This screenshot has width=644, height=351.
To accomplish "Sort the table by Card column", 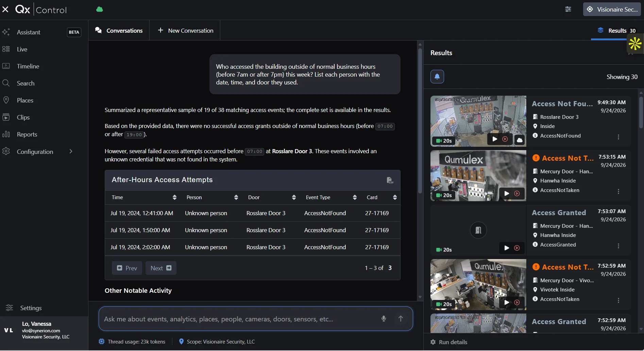I will click(395, 197).
